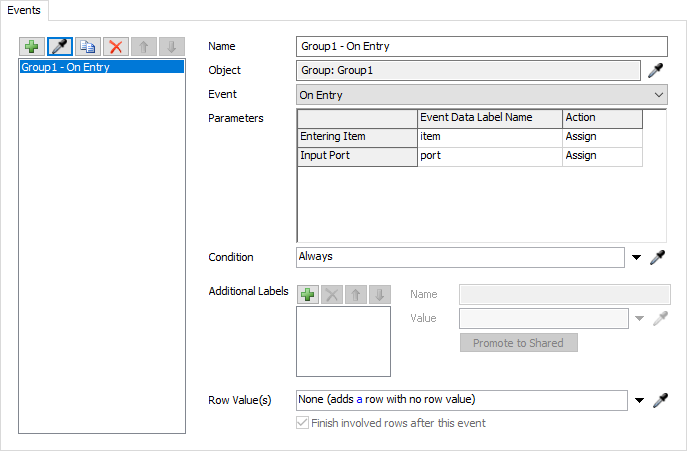This screenshot has width=687, height=451.
Task: Click the Condition field showing Always
Action: click(x=461, y=257)
